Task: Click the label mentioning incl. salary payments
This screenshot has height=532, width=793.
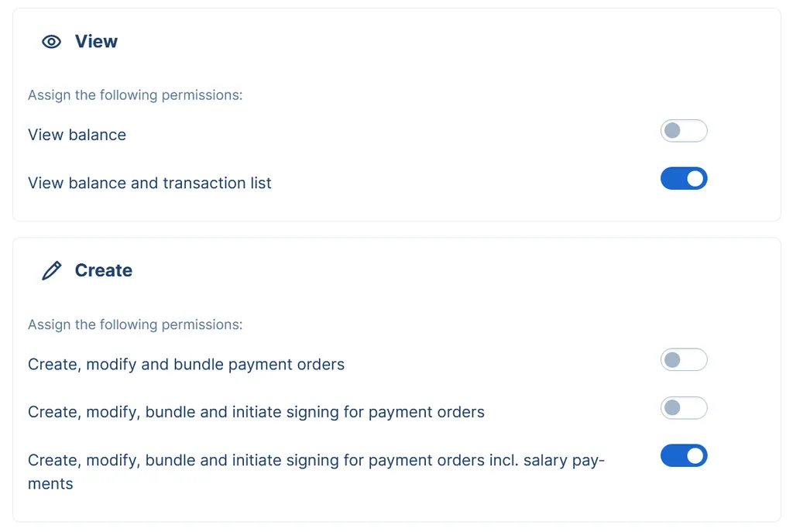Action: [x=314, y=461]
